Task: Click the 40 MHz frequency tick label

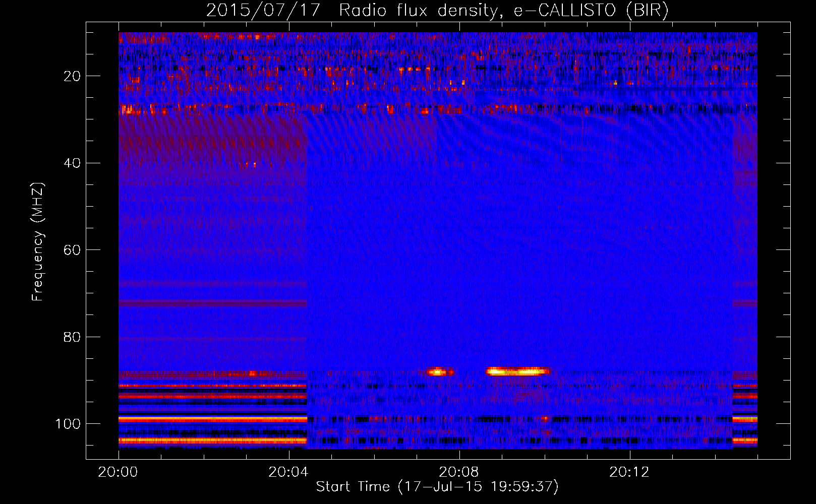Action: click(72, 163)
